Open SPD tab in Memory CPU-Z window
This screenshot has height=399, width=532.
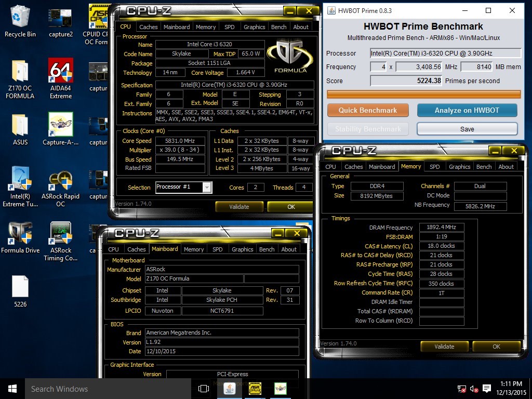pyautogui.click(x=434, y=167)
